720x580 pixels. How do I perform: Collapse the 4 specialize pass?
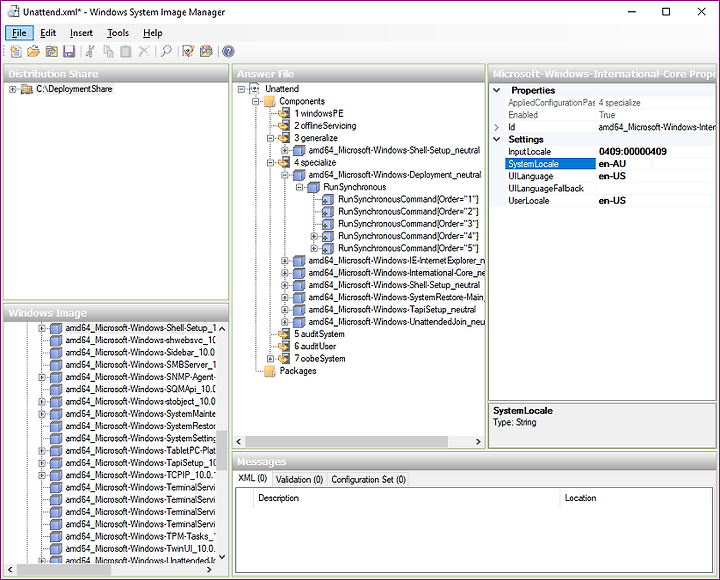(270, 163)
